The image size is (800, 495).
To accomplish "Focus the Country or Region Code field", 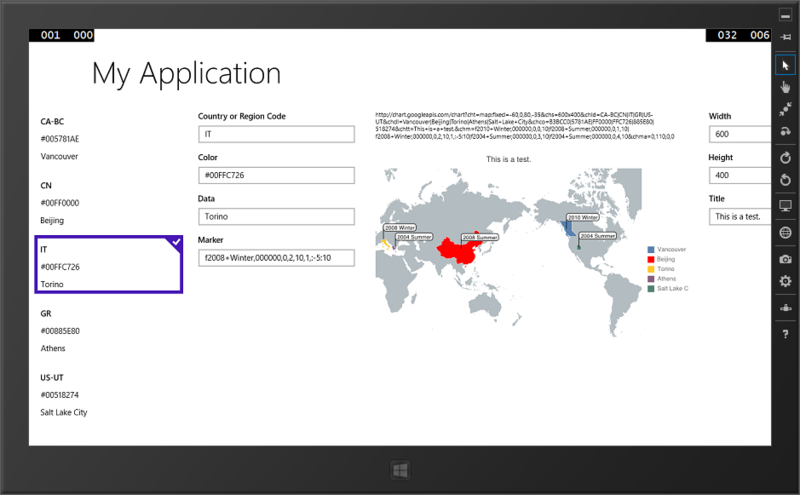I will pos(276,134).
